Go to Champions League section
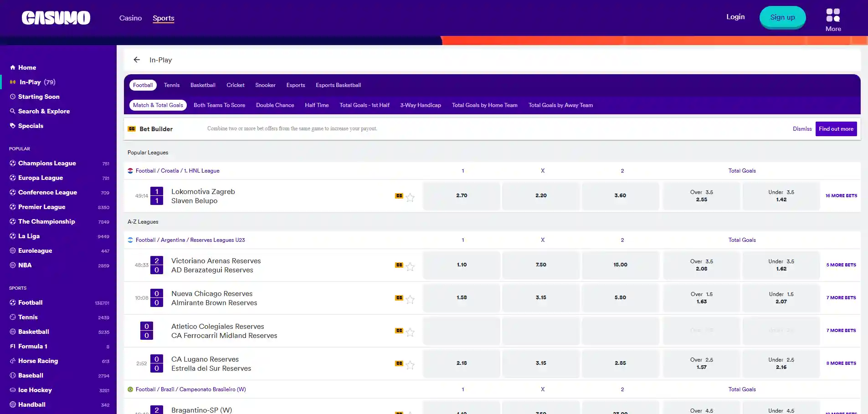The width and height of the screenshot is (868, 414). [x=47, y=163]
